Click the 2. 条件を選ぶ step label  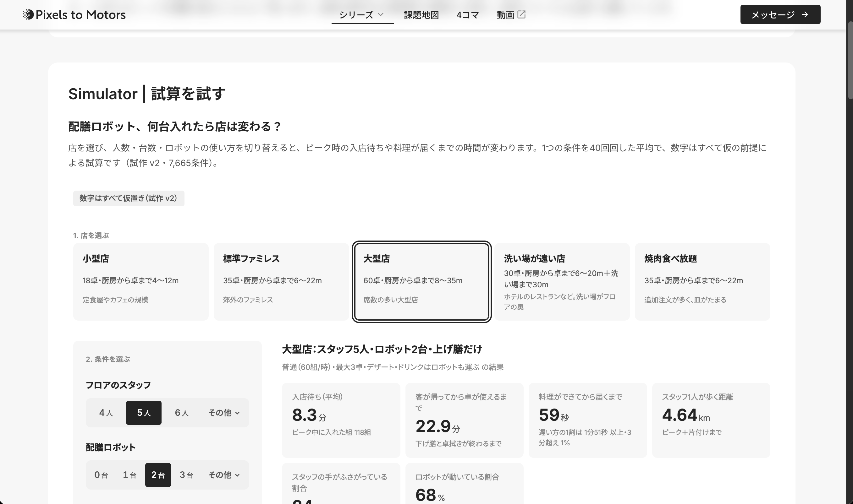108,359
